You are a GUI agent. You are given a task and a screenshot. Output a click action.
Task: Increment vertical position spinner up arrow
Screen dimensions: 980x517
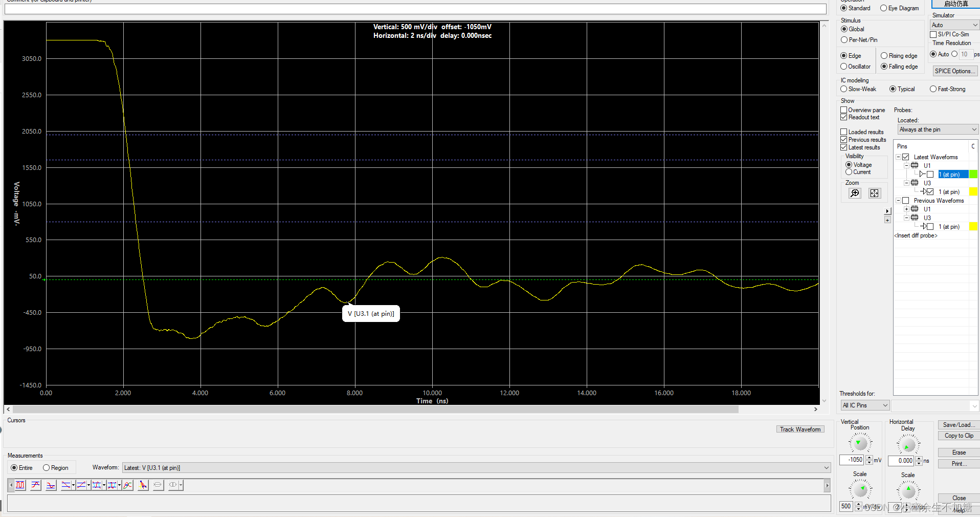click(869, 458)
